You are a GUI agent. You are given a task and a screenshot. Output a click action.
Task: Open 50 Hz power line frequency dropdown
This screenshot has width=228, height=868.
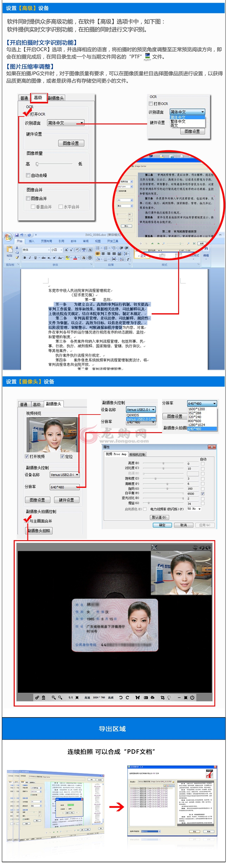tap(194, 509)
